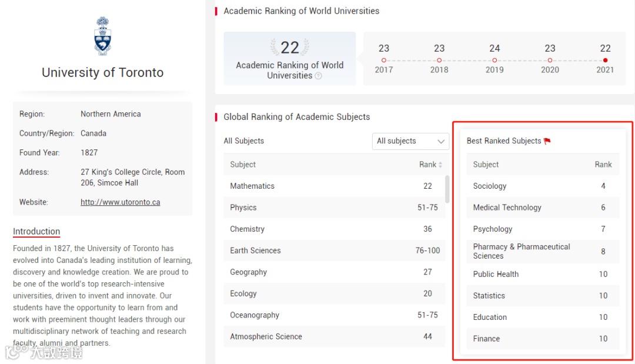Select the 2018 ranking marker
635x364 pixels.
(x=439, y=61)
